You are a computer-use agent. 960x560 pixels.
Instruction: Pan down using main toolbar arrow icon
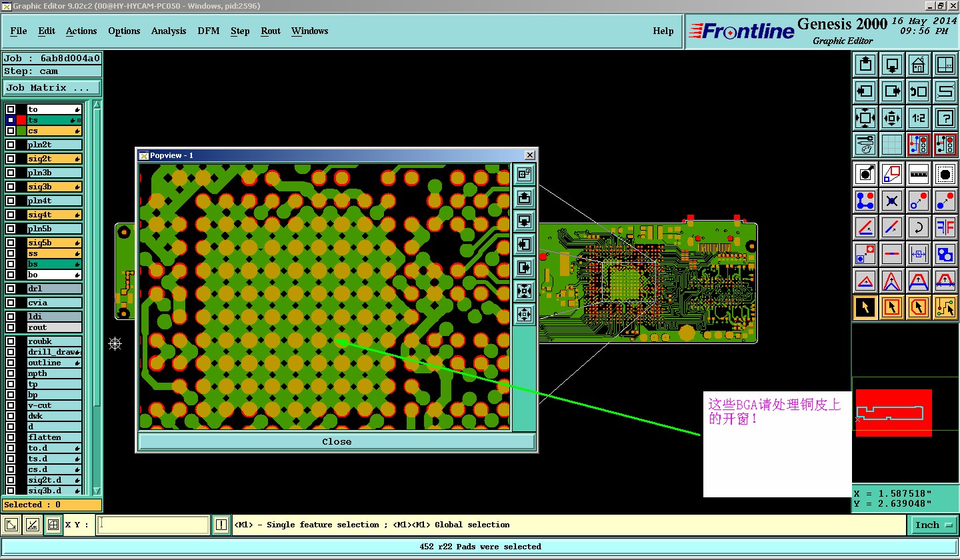pyautogui.click(x=892, y=65)
